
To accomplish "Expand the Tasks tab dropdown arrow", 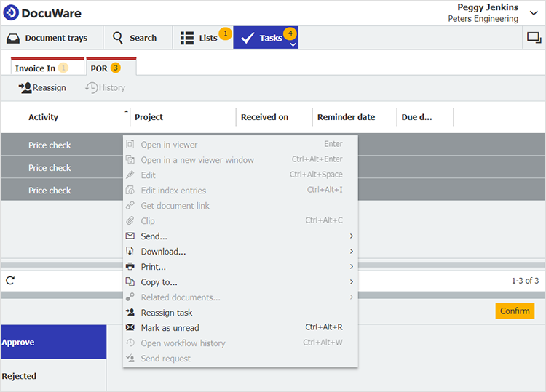I will tap(293, 44).
